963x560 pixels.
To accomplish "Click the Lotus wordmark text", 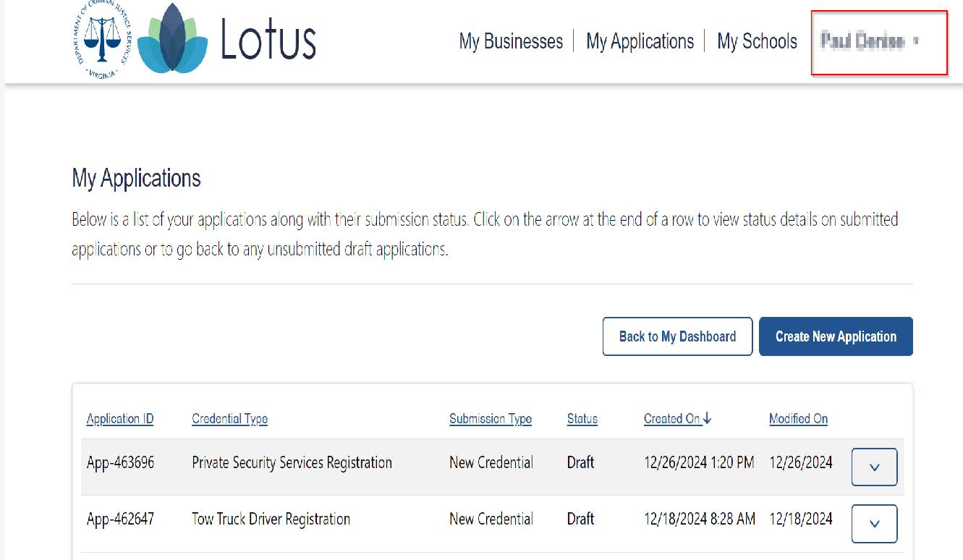I will 268,41.
